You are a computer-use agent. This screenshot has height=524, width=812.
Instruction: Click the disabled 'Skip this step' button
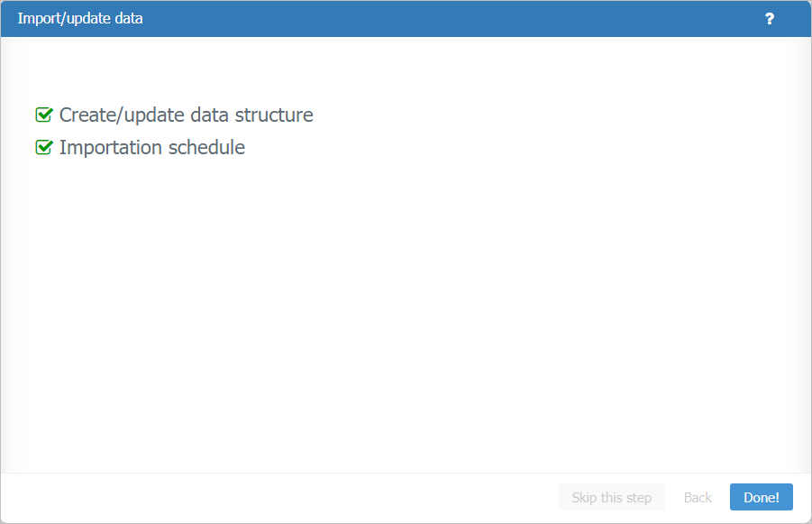click(611, 498)
